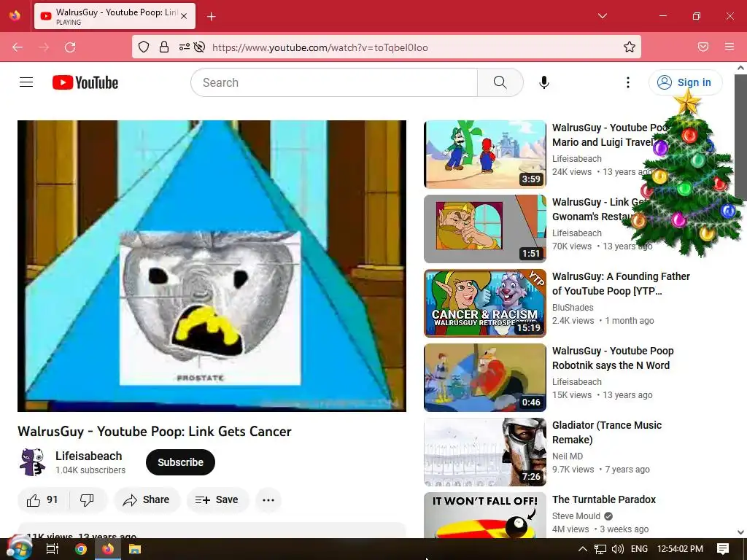This screenshot has width=747, height=560.
Task: Click the video player area
Action: 212,265
